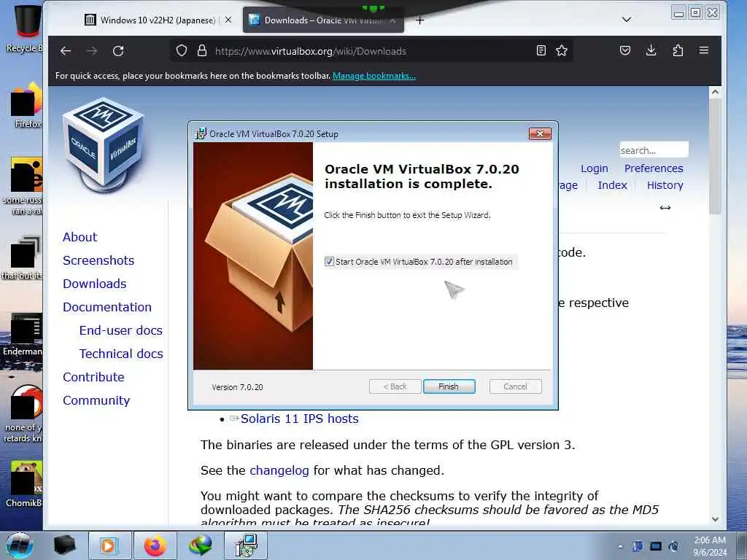Open the Login link

594,168
